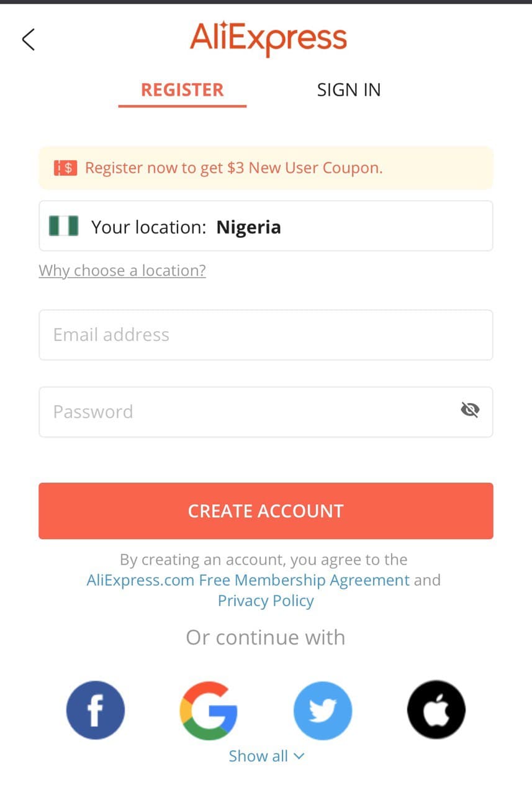Image resolution: width=532 pixels, height=795 pixels.
Task: Select the REGISTER tab
Action: pyautogui.click(x=182, y=90)
